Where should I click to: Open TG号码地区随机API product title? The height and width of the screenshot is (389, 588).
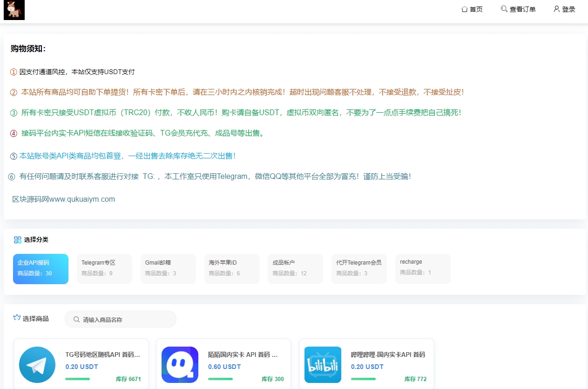(103, 355)
